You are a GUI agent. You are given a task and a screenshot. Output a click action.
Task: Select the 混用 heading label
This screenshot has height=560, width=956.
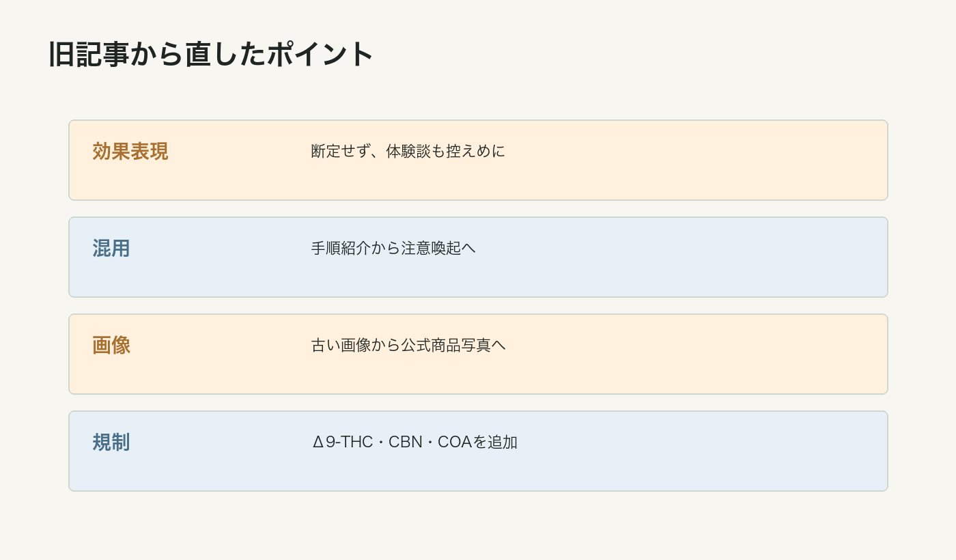pos(111,249)
